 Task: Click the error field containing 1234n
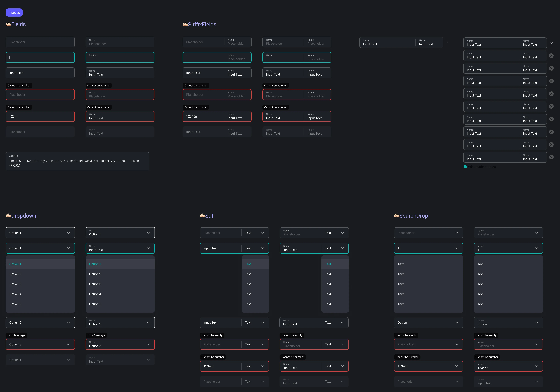pos(40,117)
